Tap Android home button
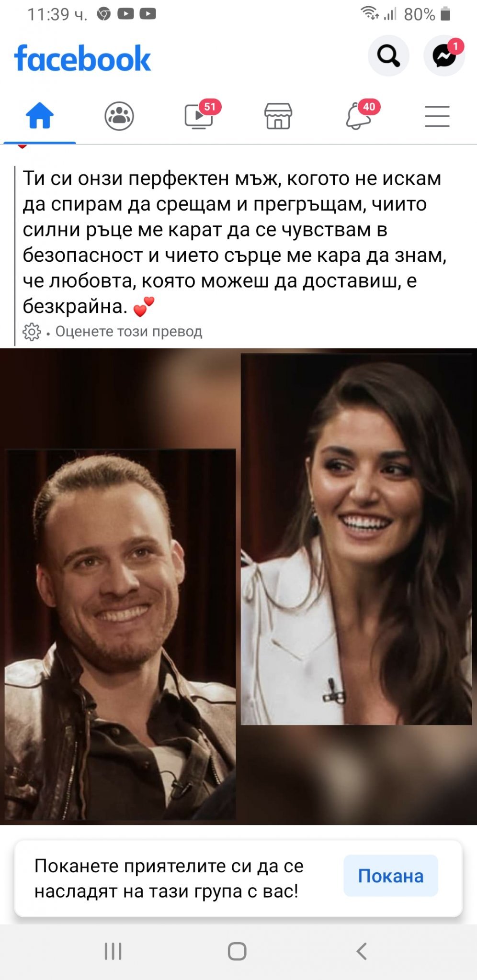The image size is (477, 980). [237, 951]
